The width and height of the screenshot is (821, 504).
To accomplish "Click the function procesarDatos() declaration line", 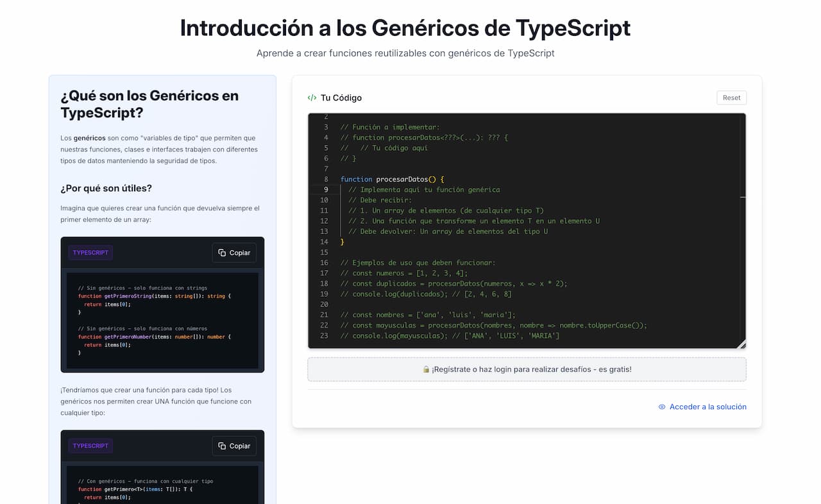I will coord(393,180).
